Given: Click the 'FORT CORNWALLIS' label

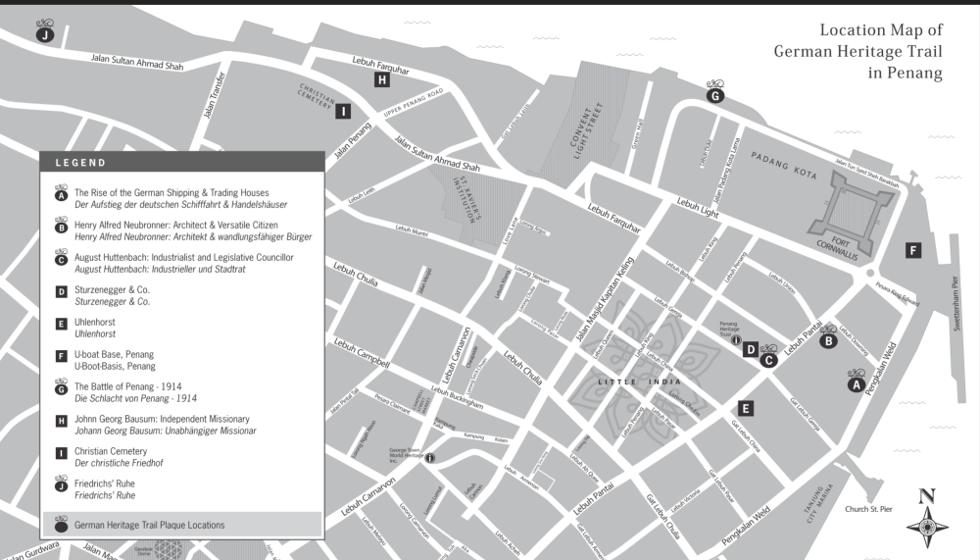Looking at the screenshot, I should (x=838, y=248).
